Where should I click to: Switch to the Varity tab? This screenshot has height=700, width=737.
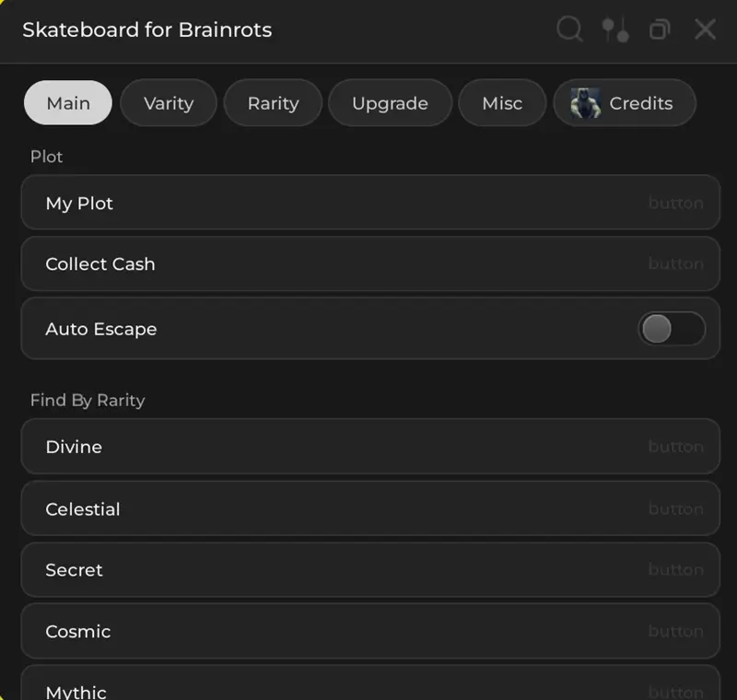(169, 103)
